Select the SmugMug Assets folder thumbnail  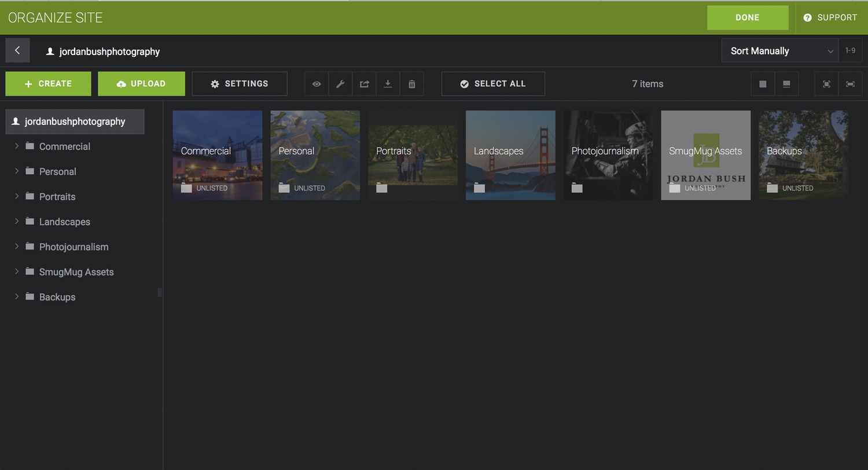(x=706, y=155)
